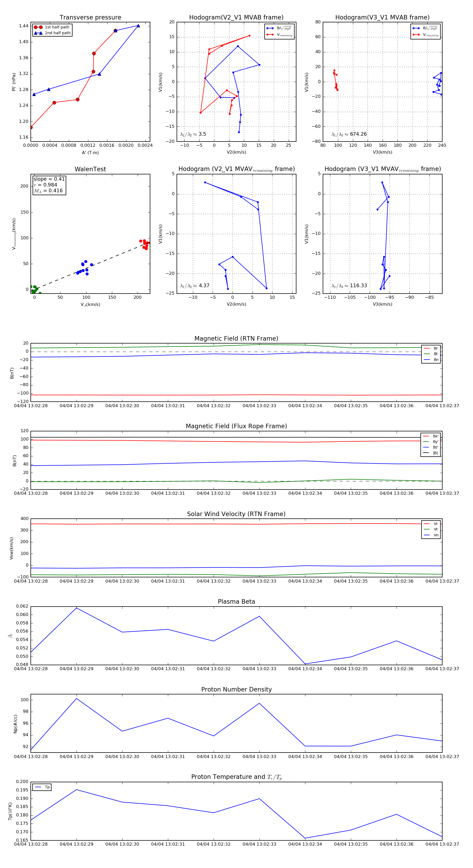Click the 'Vr' legend entry
The width and height of the screenshot is (473, 868).
tap(431, 524)
